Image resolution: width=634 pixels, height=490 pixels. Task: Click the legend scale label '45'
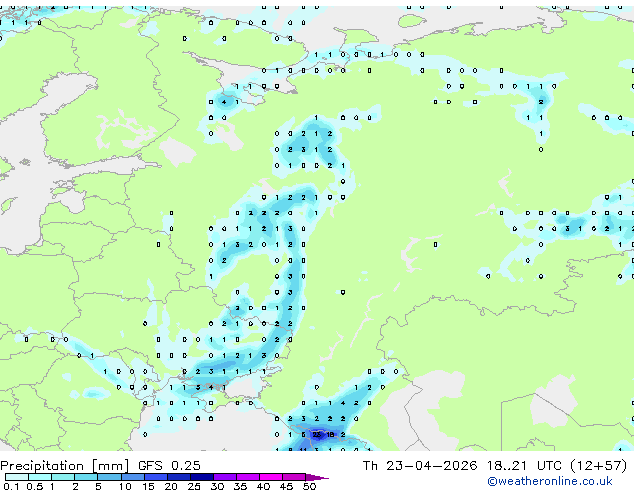[286, 486]
